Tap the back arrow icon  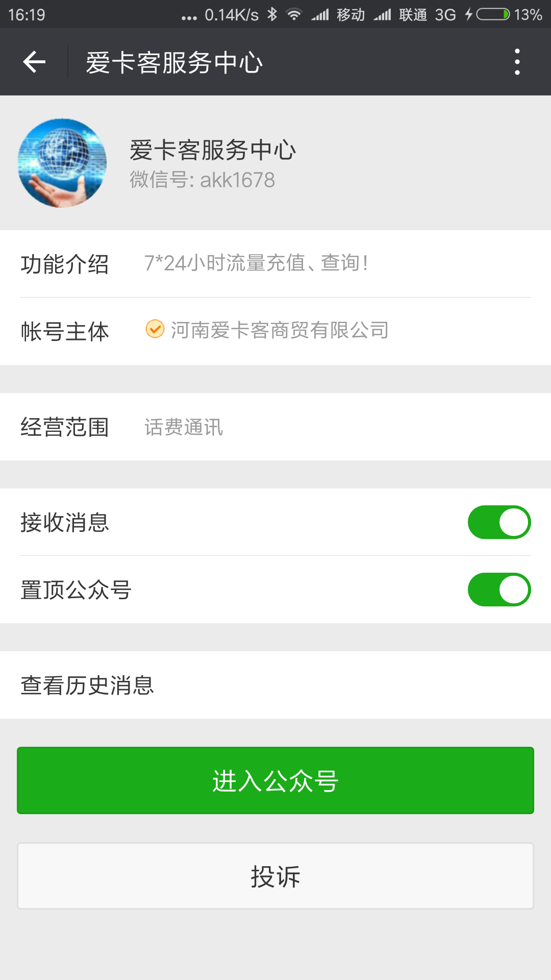click(34, 62)
